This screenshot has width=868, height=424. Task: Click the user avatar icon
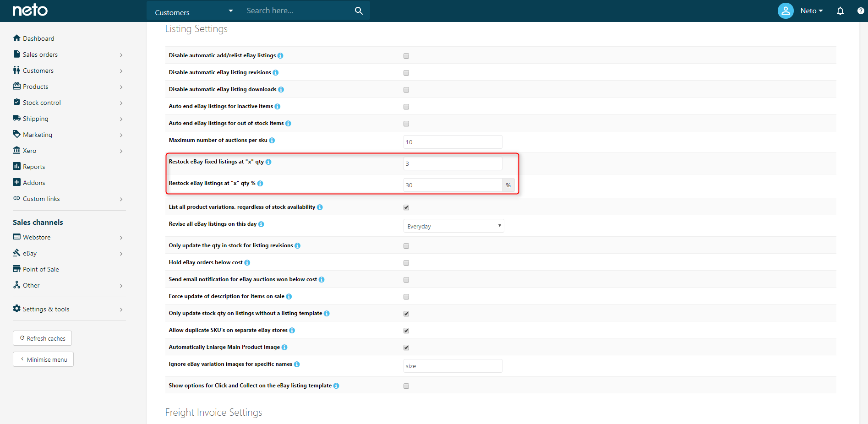pos(786,11)
